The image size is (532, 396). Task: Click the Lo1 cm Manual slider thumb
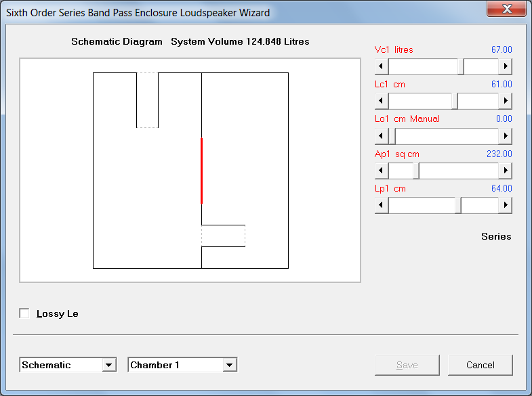pyautogui.click(x=392, y=136)
